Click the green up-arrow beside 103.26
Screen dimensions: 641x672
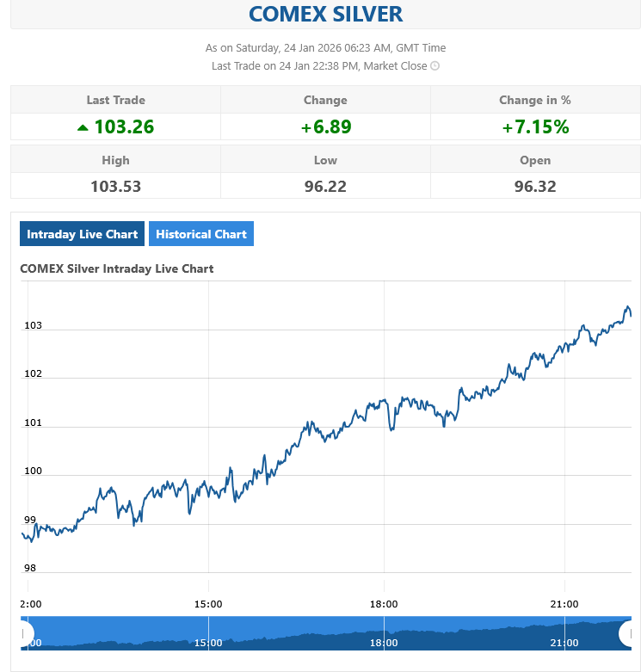(x=83, y=127)
